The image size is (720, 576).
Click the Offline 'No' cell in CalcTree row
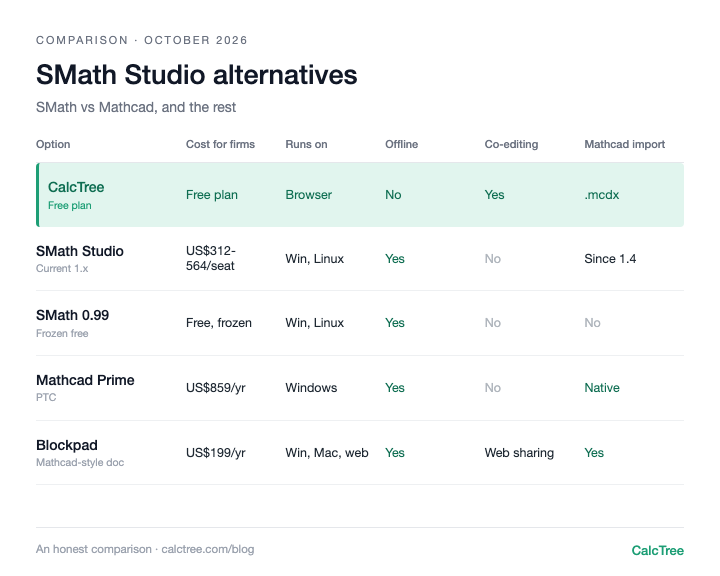[393, 195]
